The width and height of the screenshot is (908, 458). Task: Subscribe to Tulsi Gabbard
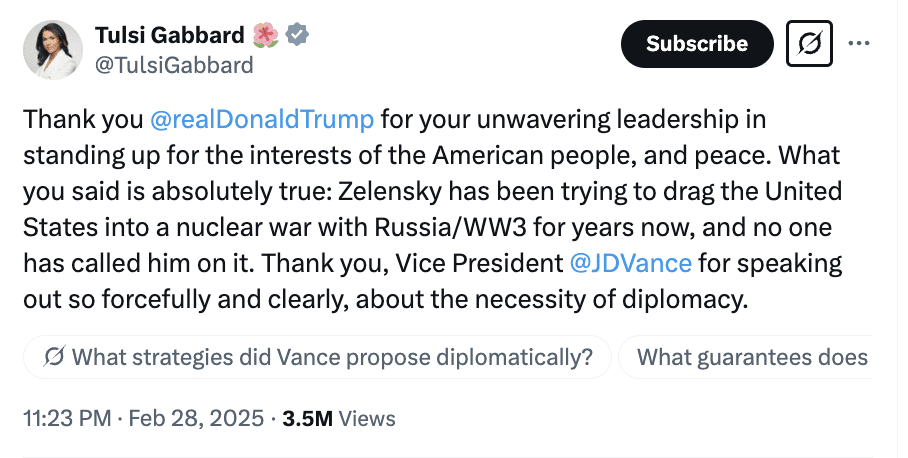697,44
